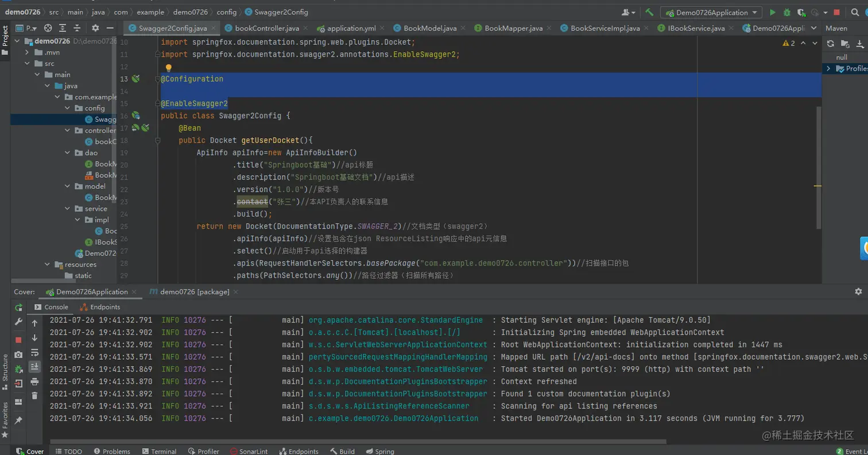This screenshot has height=455, width=868.
Task: Locate current file with crosshair icon
Action: (48, 28)
